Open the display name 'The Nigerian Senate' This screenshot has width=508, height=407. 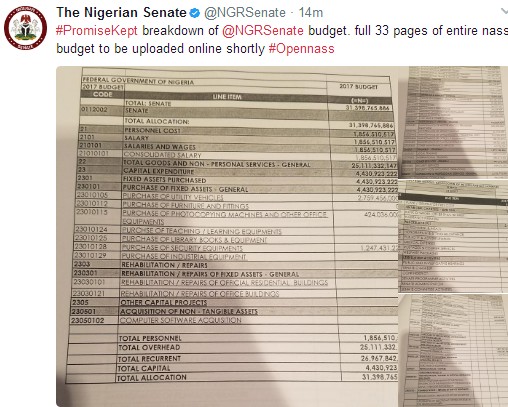pos(121,13)
